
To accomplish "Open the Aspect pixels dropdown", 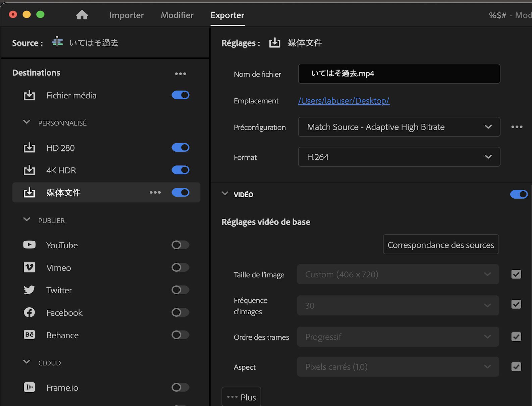I will point(398,367).
